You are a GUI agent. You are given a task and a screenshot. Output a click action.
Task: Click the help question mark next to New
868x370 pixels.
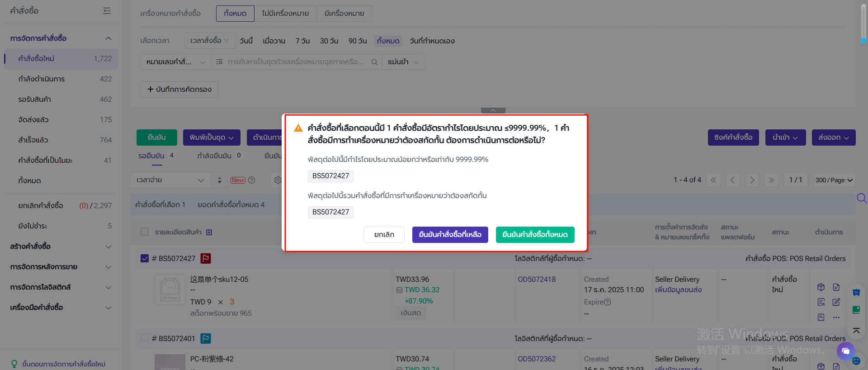(x=252, y=180)
